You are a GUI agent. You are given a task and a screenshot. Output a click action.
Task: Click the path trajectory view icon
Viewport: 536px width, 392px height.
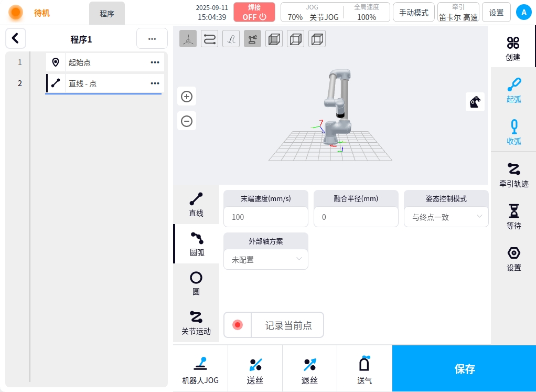(x=210, y=39)
